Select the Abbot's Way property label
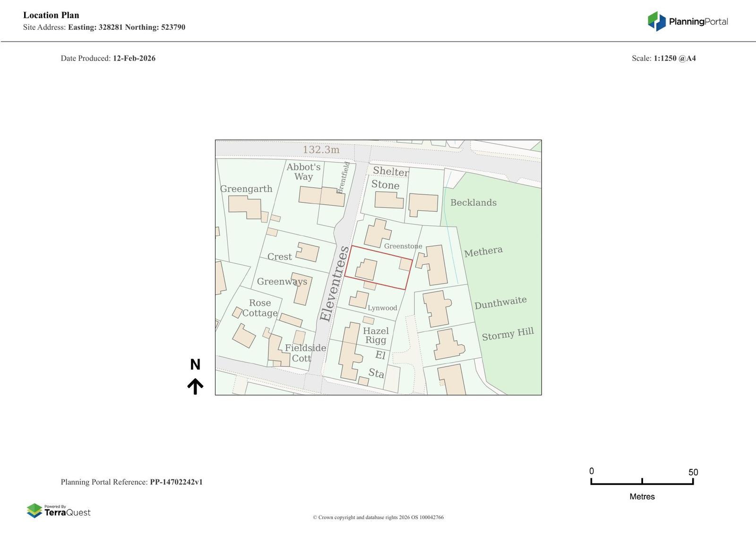Screen dimensions: 756x535 303,172
